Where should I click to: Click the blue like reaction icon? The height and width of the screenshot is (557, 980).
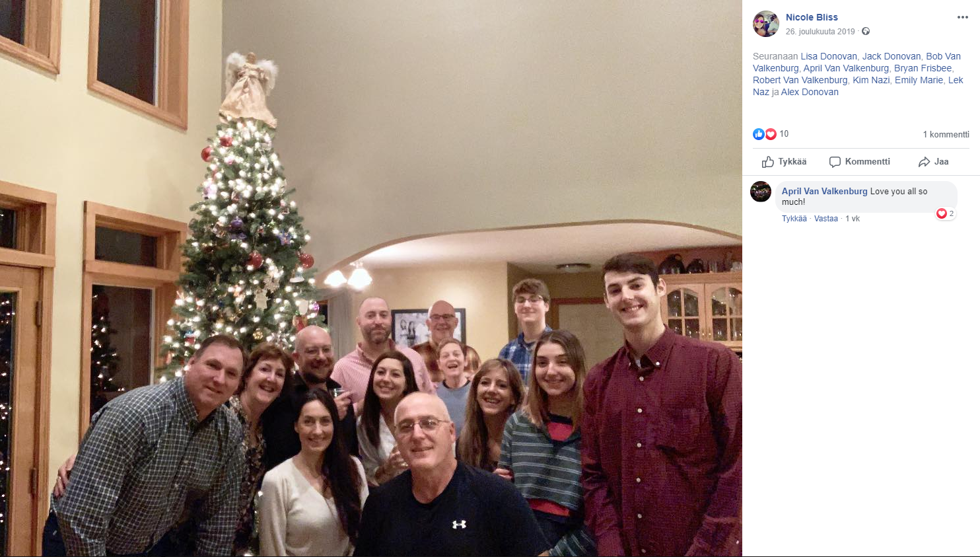pyautogui.click(x=759, y=134)
